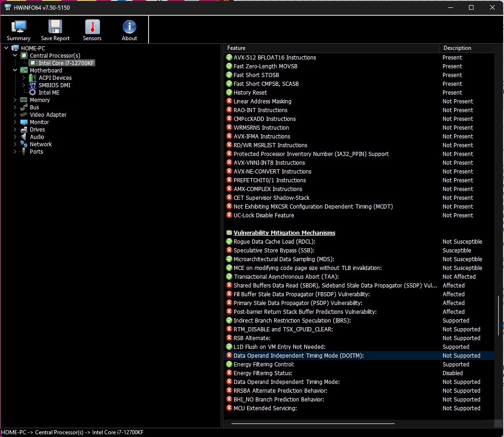Image resolution: width=504 pixels, height=437 pixels.
Task: Click the ACPI Devices icon
Action: [33, 78]
